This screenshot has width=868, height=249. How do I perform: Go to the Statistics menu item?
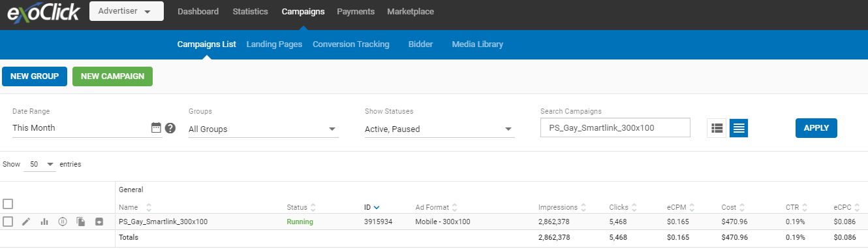click(251, 12)
